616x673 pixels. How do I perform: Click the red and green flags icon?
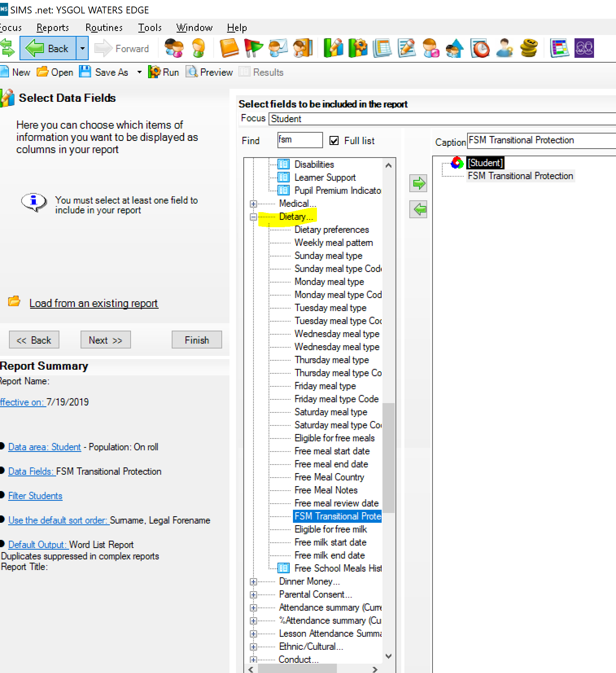(x=253, y=48)
